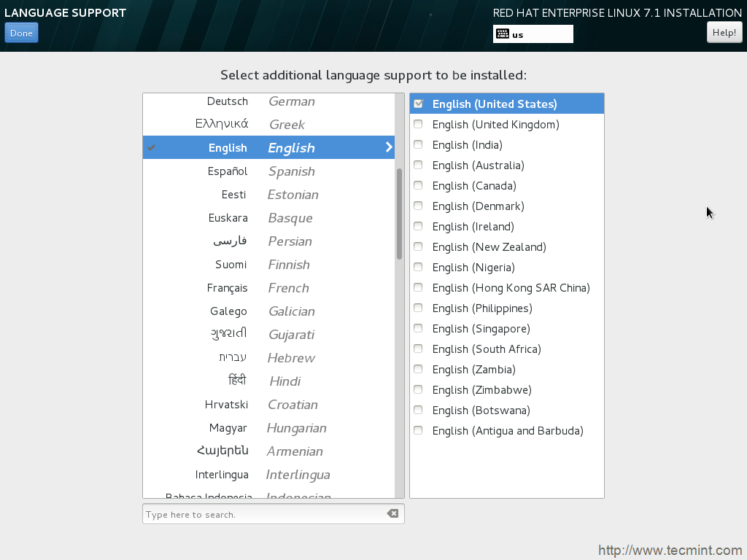The height and width of the screenshot is (560, 747).
Task: Click the checkmark beside English language
Action: 152,148
